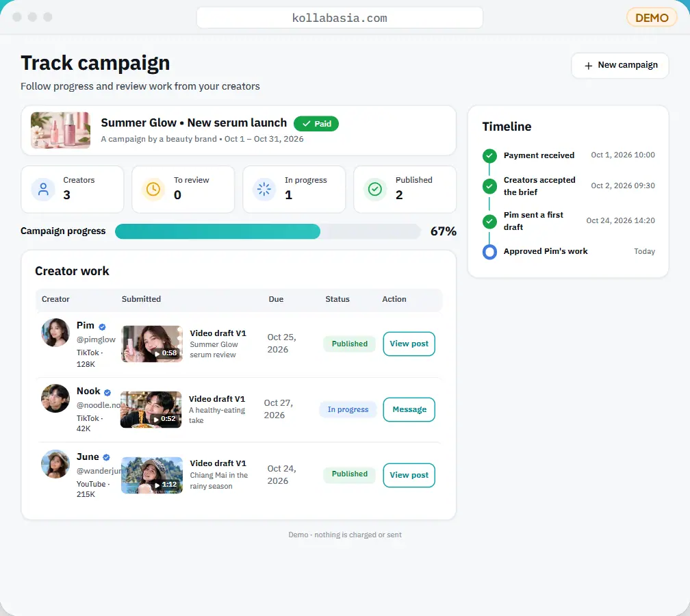The width and height of the screenshot is (690, 616).
Task: Select the Approved Pim's work timeline marker
Action: coord(489,252)
